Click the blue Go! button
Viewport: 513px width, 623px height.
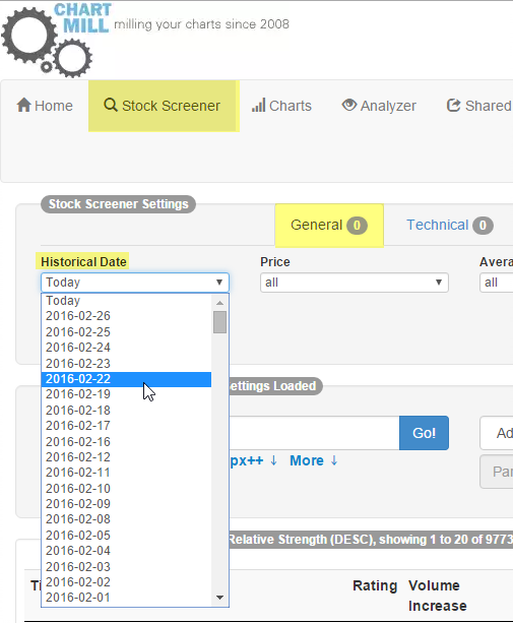424,433
